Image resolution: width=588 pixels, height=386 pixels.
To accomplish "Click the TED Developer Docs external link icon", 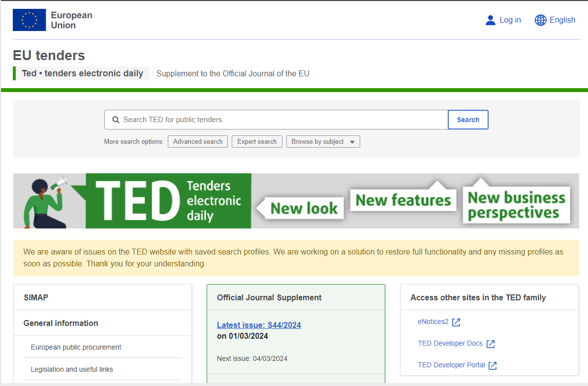I will pos(491,343).
